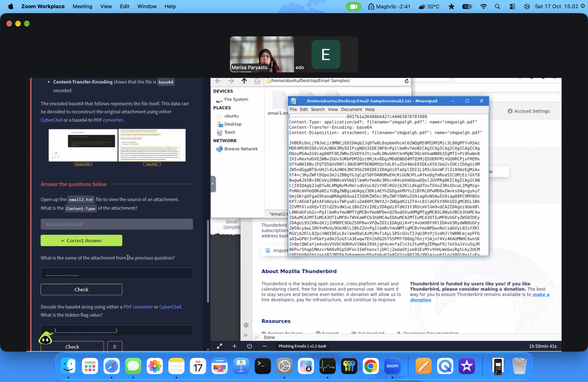Go up to the parent folder in file manager

coord(244,81)
